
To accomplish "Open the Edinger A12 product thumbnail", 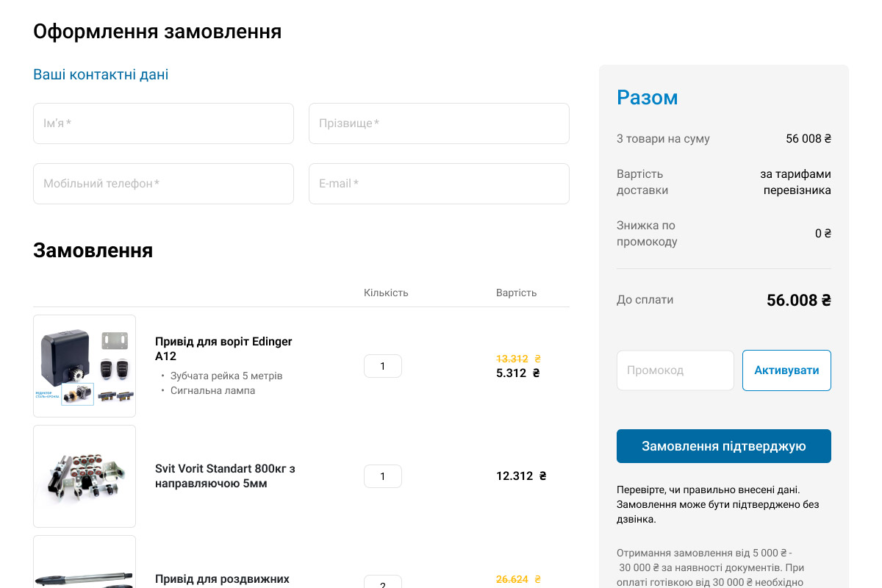I will pos(85,366).
